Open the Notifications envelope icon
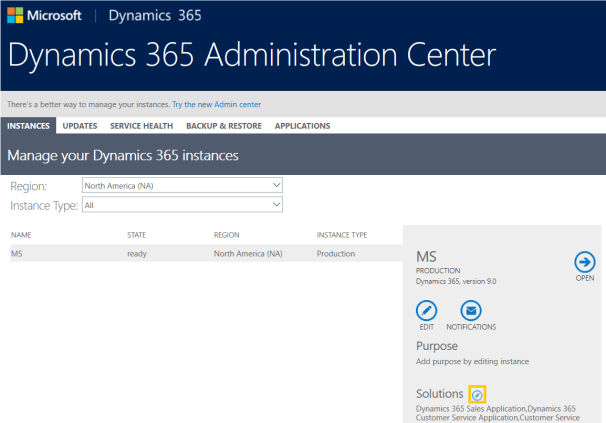This screenshot has height=423, width=606. coord(471,310)
